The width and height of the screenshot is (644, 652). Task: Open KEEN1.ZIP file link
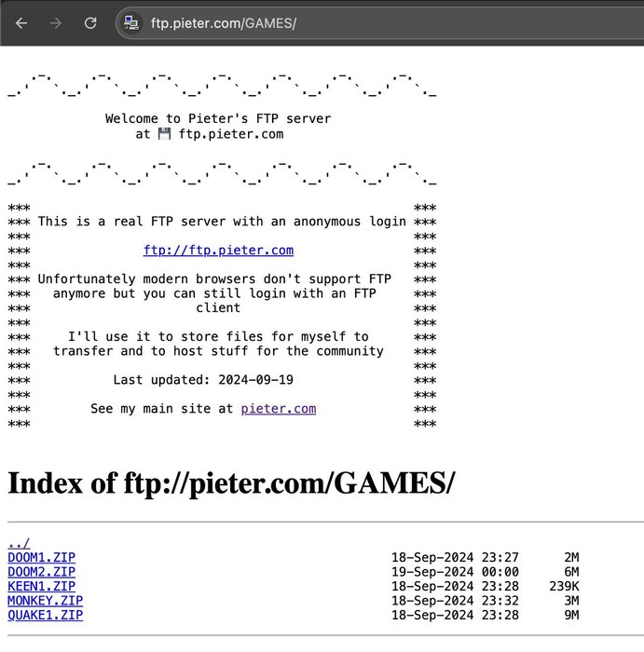click(41, 587)
